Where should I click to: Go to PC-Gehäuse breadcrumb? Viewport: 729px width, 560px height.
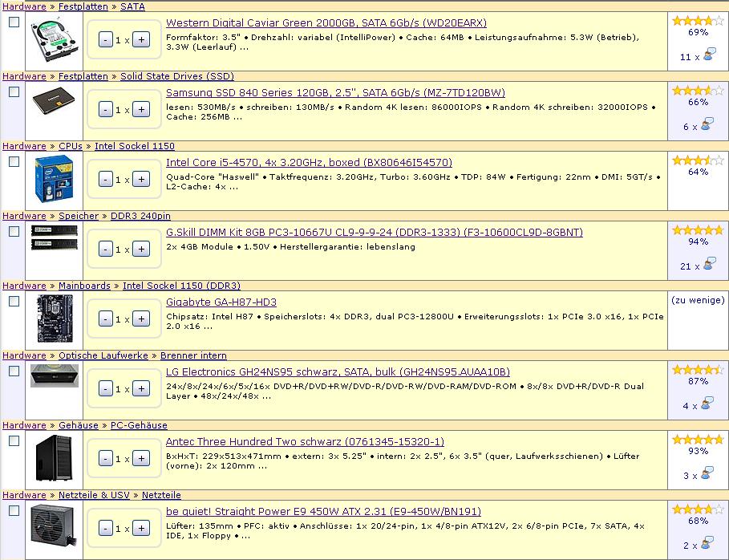(x=139, y=425)
